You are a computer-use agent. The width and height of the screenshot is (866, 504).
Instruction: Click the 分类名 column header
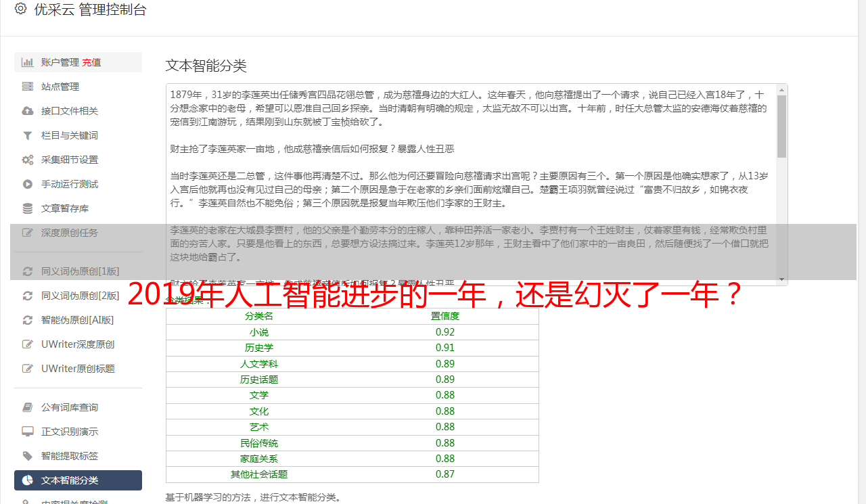coord(259,316)
